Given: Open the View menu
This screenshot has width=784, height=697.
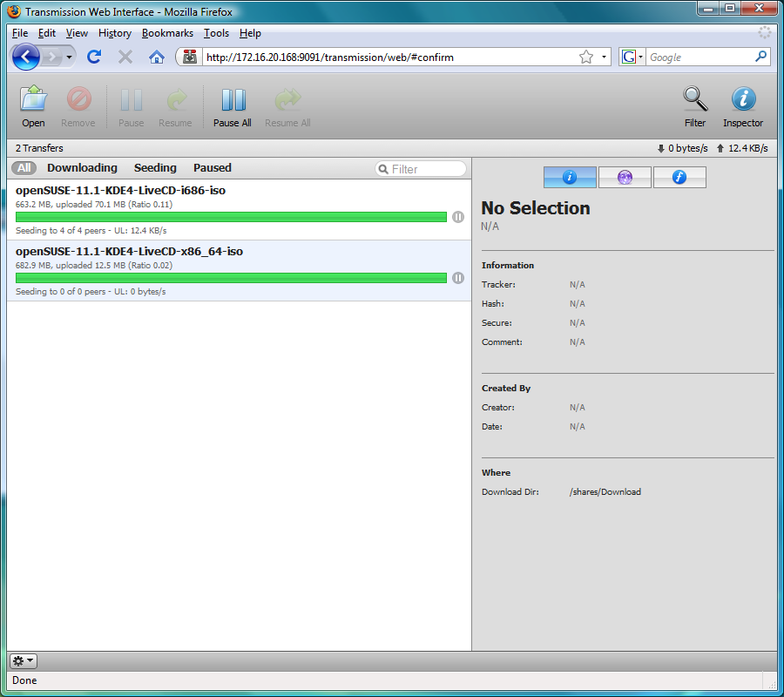Looking at the screenshot, I should (77, 33).
